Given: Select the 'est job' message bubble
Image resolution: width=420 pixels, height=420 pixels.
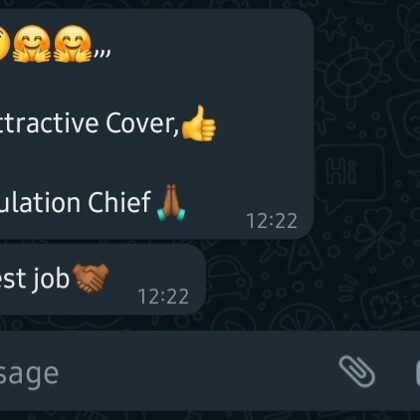Looking at the screenshot, I should [x=102, y=279].
